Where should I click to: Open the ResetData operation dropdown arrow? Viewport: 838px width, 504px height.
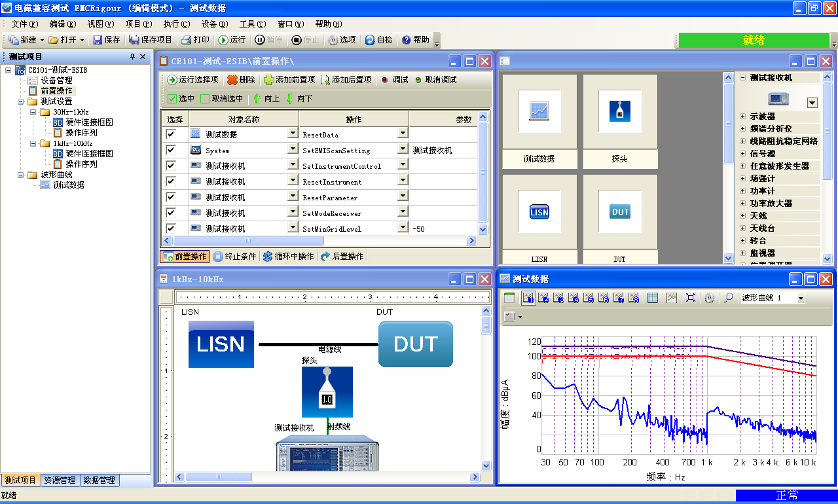click(403, 134)
